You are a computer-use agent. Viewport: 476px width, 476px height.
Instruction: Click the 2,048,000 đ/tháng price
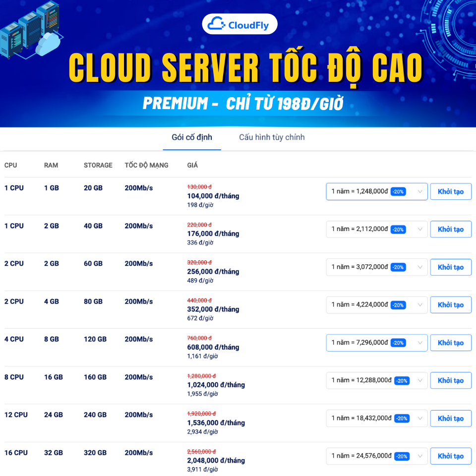coord(216,461)
